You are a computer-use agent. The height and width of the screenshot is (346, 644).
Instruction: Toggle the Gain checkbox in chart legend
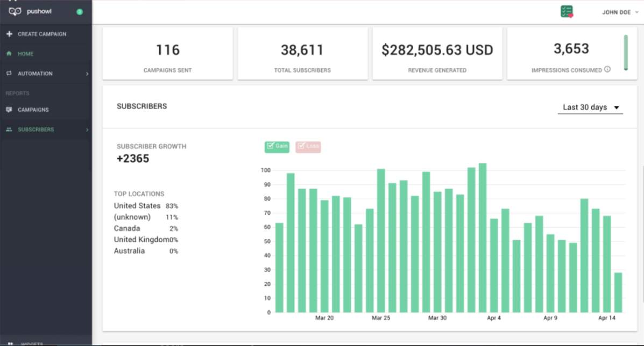pos(271,146)
